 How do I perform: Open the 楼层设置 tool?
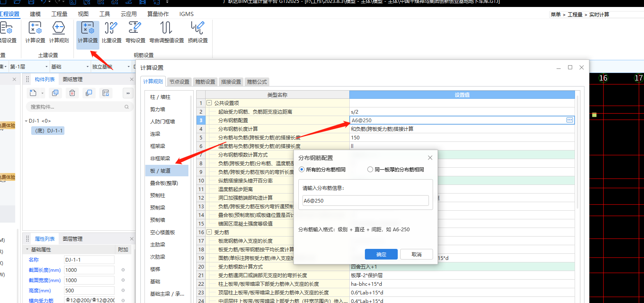click(x=7, y=32)
